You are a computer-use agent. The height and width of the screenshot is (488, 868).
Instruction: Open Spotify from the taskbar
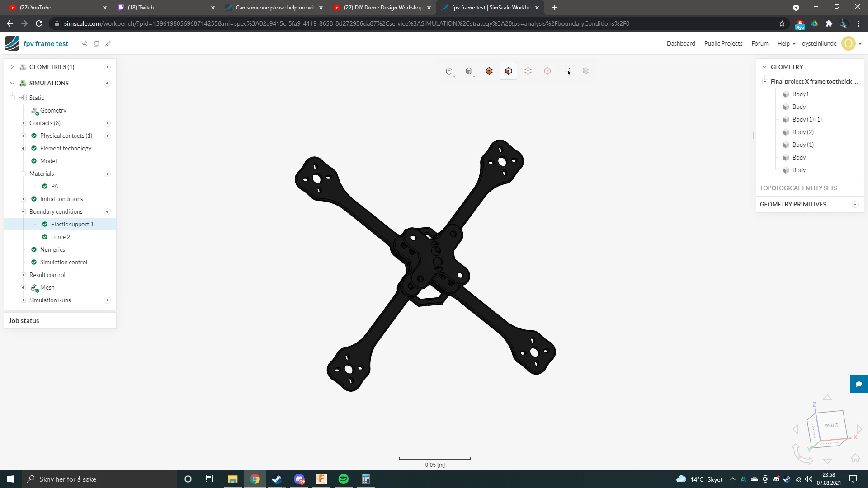pyautogui.click(x=344, y=479)
